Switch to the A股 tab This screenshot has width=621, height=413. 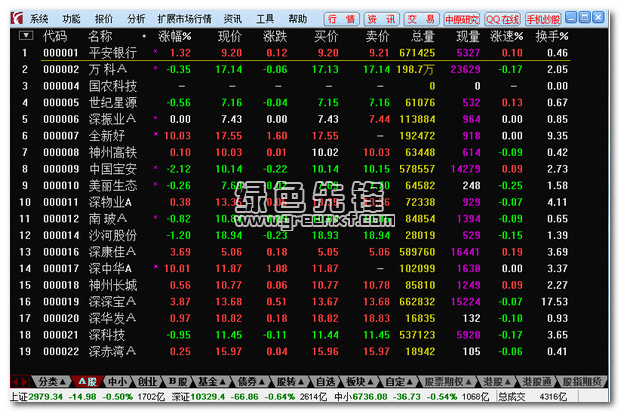(x=88, y=382)
